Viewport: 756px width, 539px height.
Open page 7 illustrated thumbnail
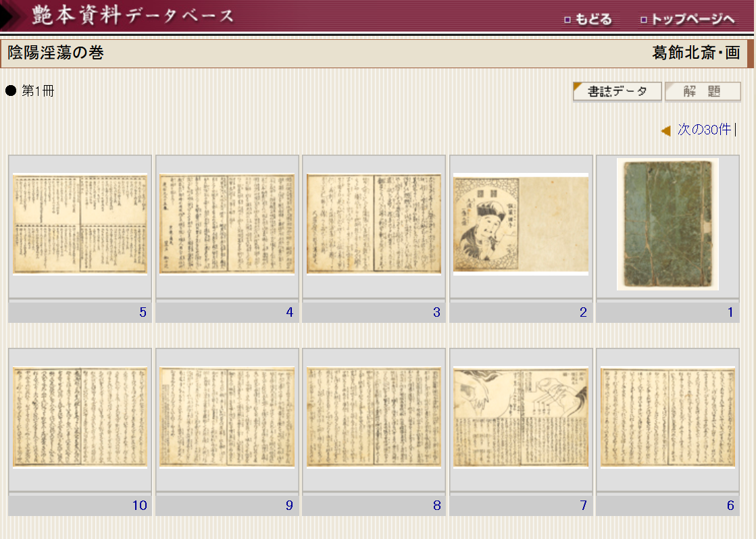(521, 417)
